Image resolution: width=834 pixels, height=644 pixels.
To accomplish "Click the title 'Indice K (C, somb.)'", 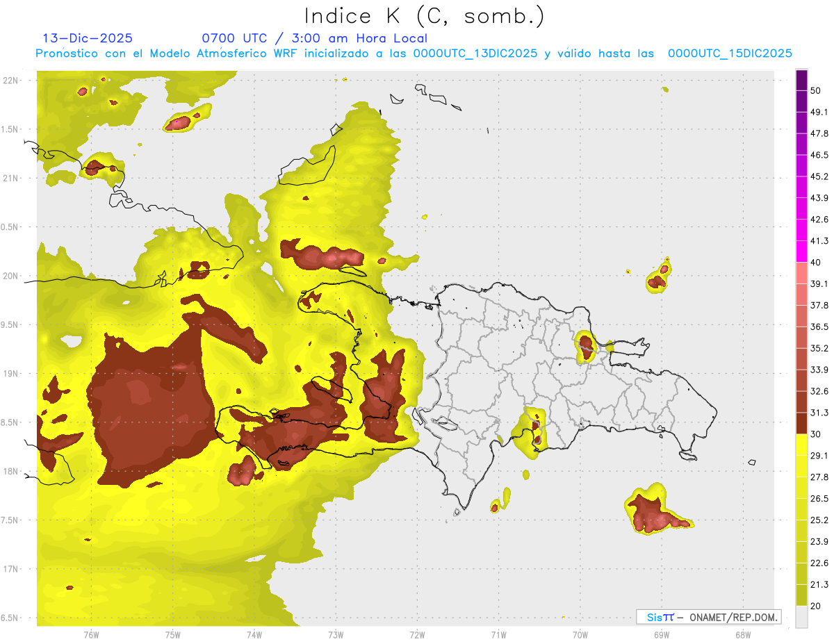I will [x=424, y=16].
